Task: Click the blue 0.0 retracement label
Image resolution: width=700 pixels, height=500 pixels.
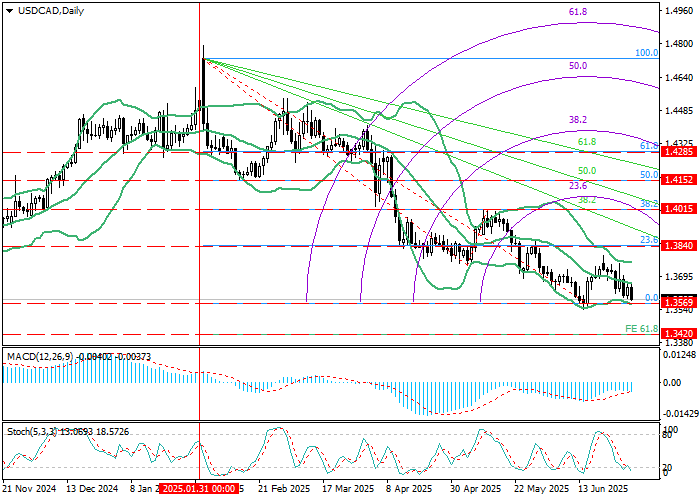Action: pyautogui.click(x=652, y=298)
